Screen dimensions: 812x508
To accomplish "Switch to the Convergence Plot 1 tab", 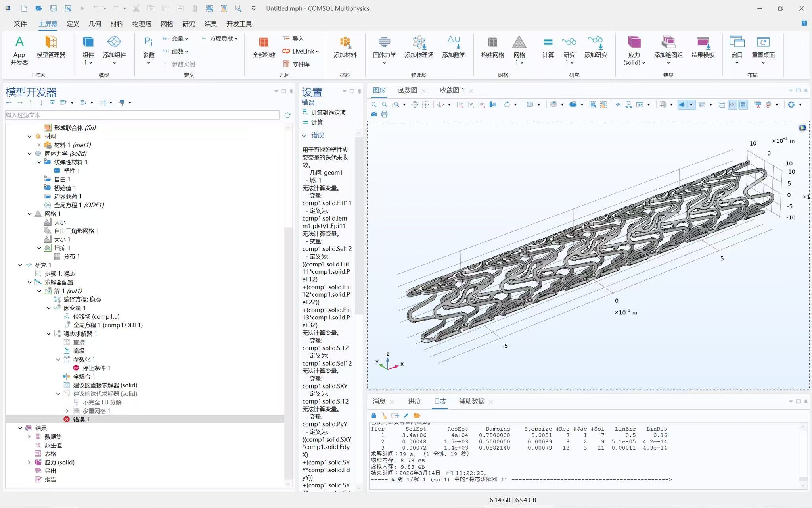I will 452,90.
